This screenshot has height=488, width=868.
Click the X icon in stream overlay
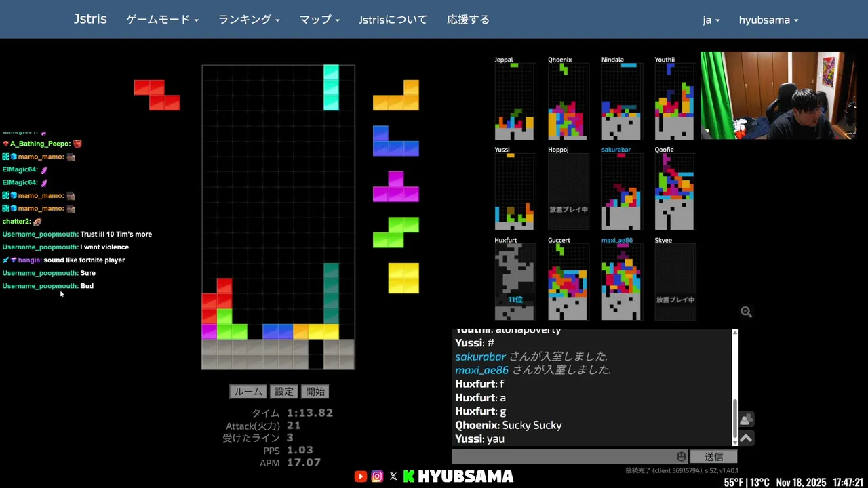(393, 476)
